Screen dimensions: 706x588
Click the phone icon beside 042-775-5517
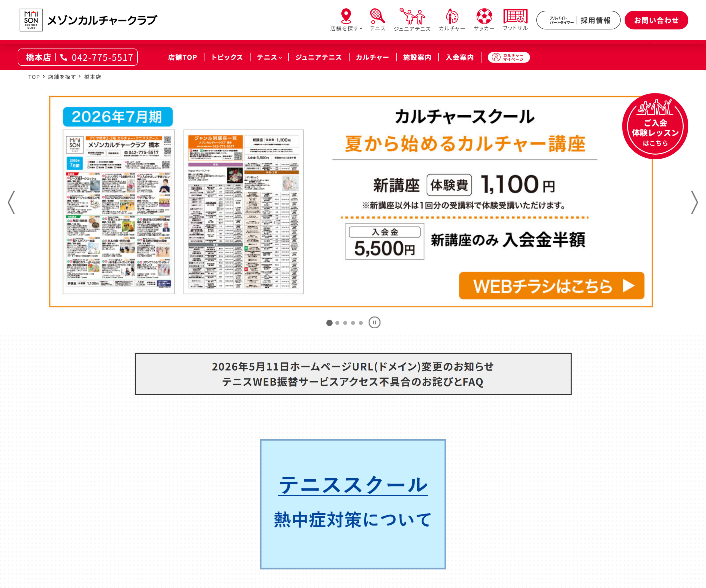63,57
